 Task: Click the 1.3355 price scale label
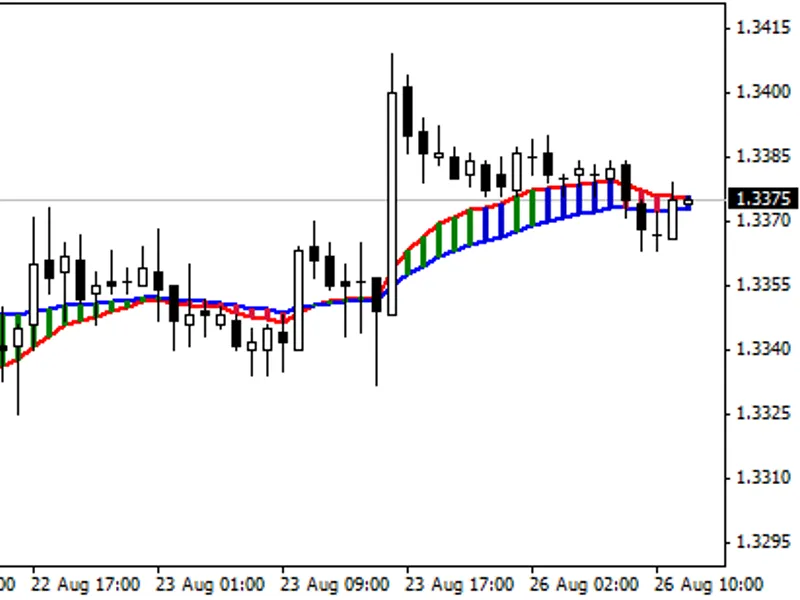[x=764, y=284]
